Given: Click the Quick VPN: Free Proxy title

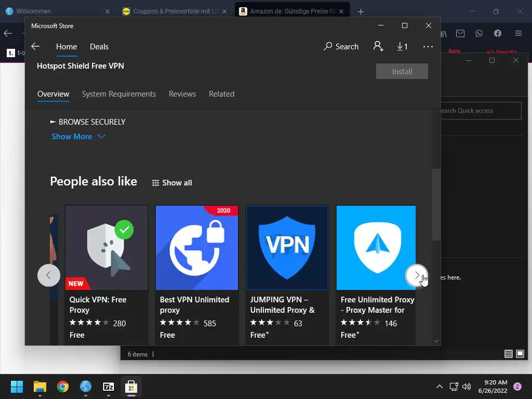Looking at the screenshot, I should point(98,304).
